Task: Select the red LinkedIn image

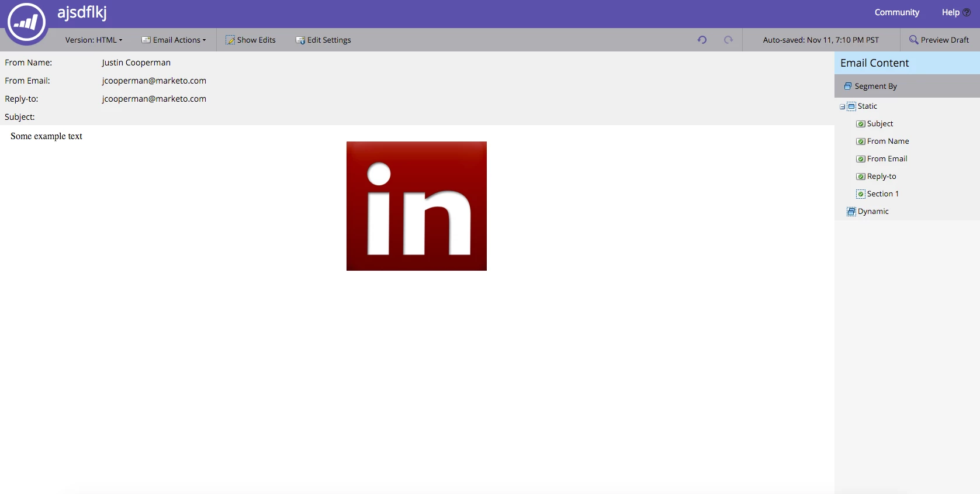Action: point(417,206)
